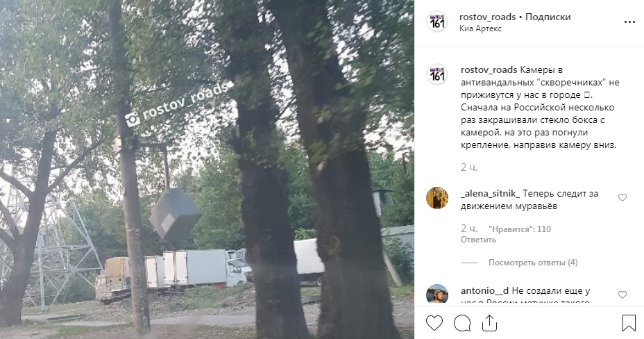Open the Киа Артекс location link
The image size is (644, 339).
[480, 28]
